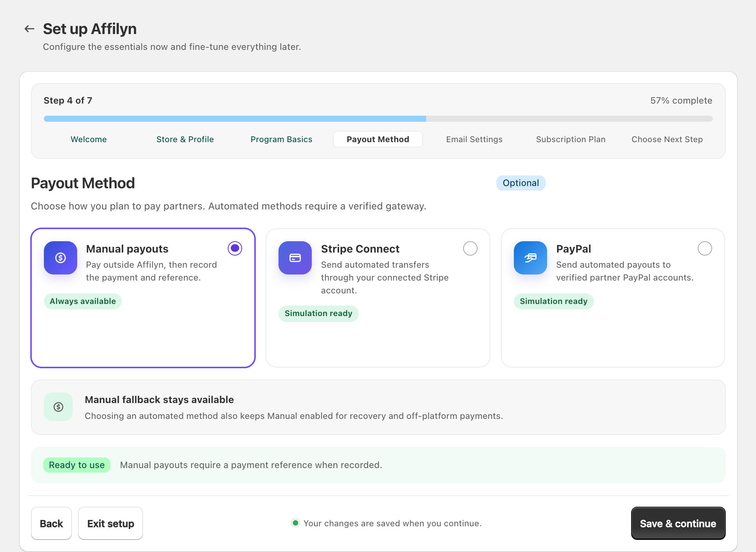
Task: Click the Manual payouts dollar icon
Action: pos(61,258)
